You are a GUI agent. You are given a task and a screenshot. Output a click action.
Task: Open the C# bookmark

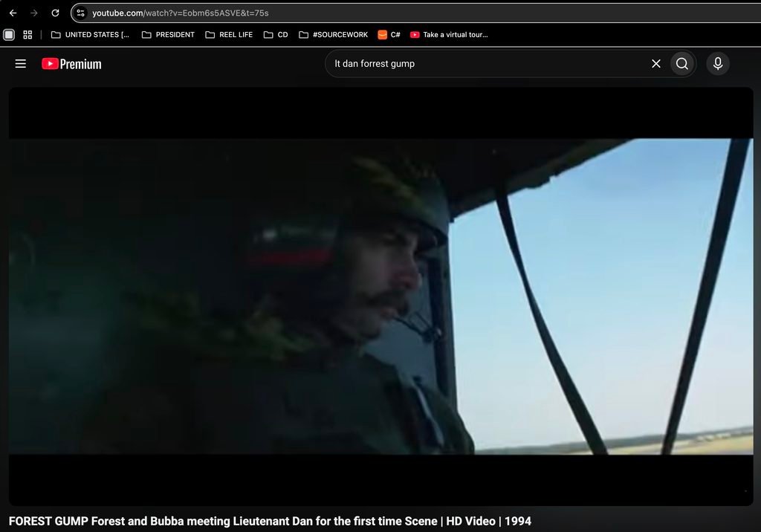pyautogui.click(x=389, y=34)
